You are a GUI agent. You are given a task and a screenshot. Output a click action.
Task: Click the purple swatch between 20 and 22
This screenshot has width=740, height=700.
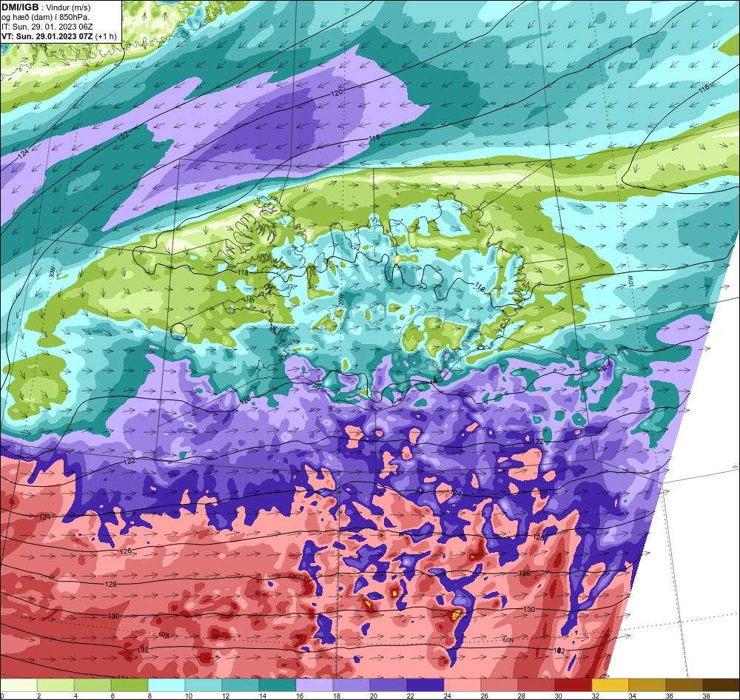click(x=388, y=685)
